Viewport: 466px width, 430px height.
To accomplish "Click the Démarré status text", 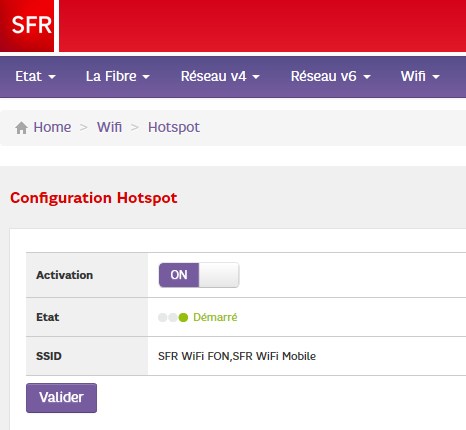I will coord(215,317).
